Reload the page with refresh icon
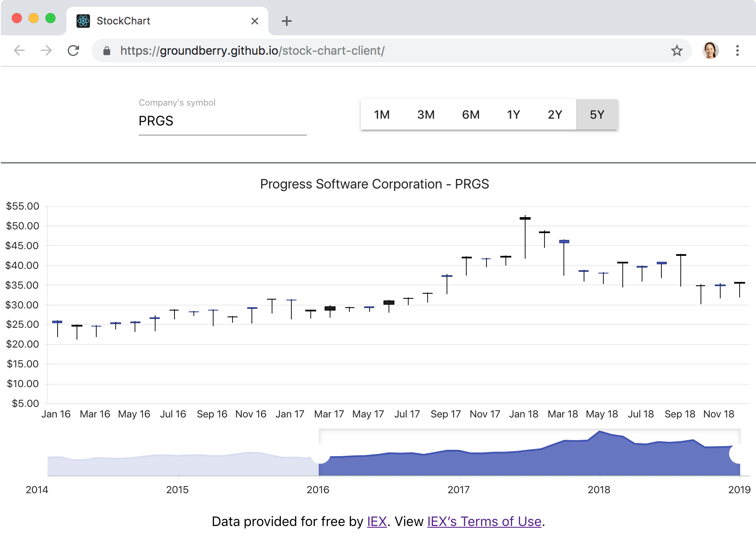The height and width of the screenshot is (558, 756). (74, 50)
